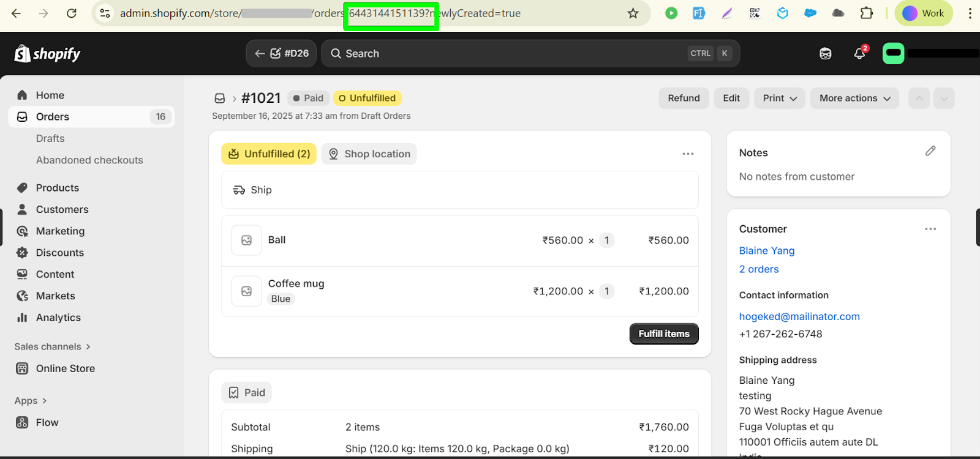
Task: Click the Refund button
Action: (684, 98)
